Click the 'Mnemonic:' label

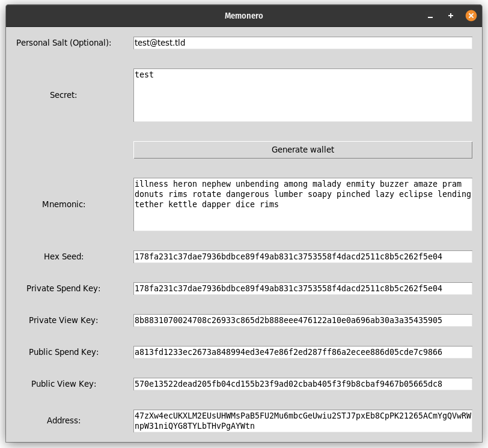[x=64, y=204]
